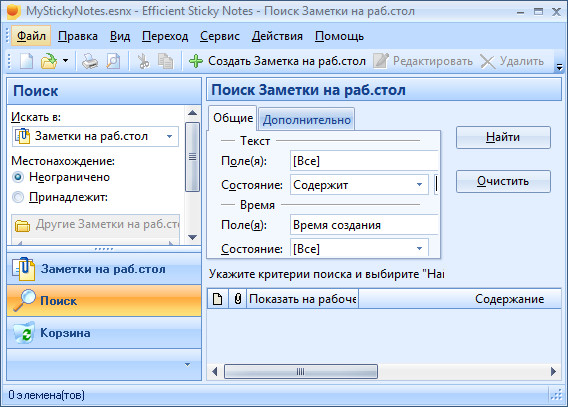This screenshot has width=568, height=407.
Task: Click the Найти button
Action: click(x=503, y=137)
